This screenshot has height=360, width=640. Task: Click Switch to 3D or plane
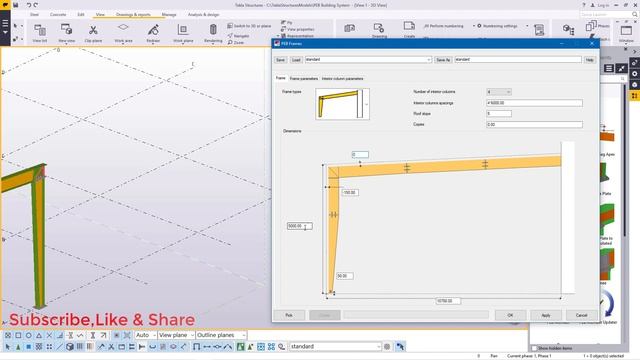[x=249, y=26]
